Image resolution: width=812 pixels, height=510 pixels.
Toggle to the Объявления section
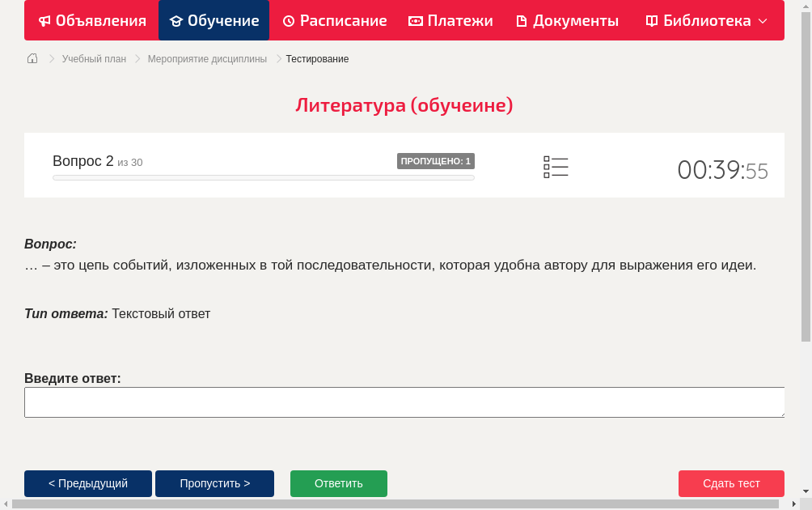coord(91,20)
